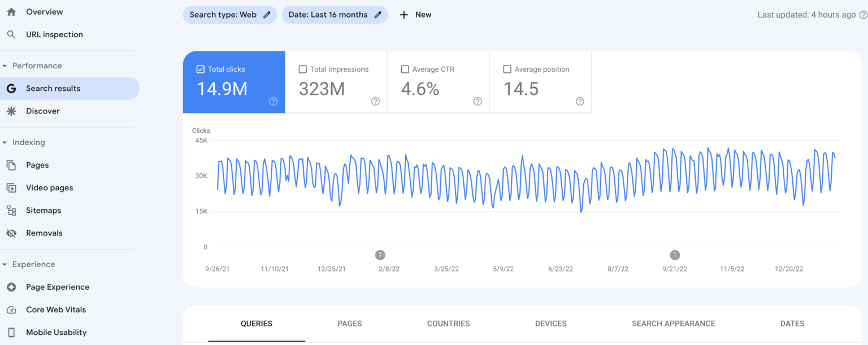Viewport: 868px width, 345px height.
Task: Open the Overview page from sidebar
Action: (x=44, y=11)
